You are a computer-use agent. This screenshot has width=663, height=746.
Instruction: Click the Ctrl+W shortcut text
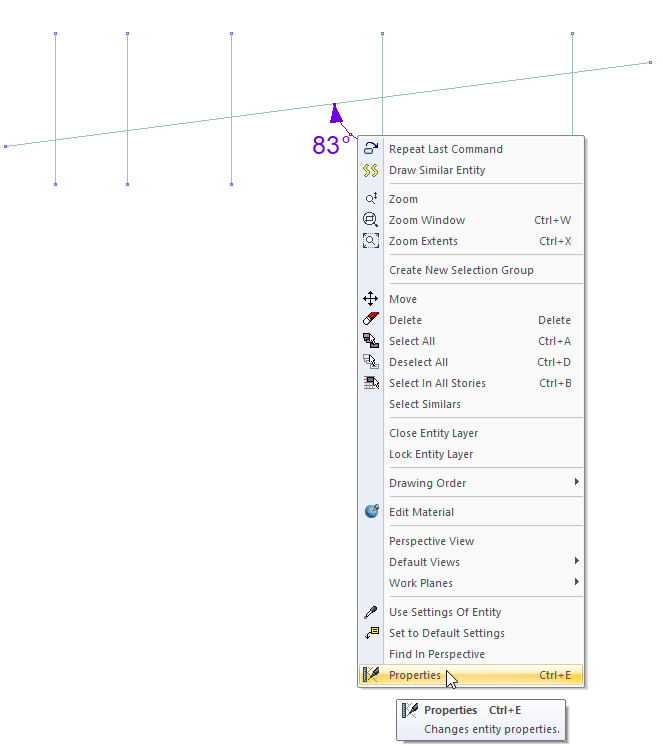pos(552,220)
